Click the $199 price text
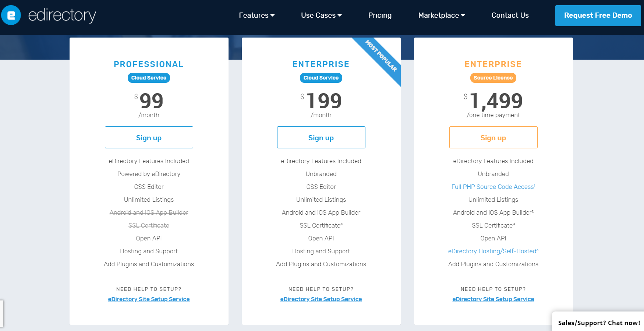Screen dimensions: 644x331 [x=321, y=101]
